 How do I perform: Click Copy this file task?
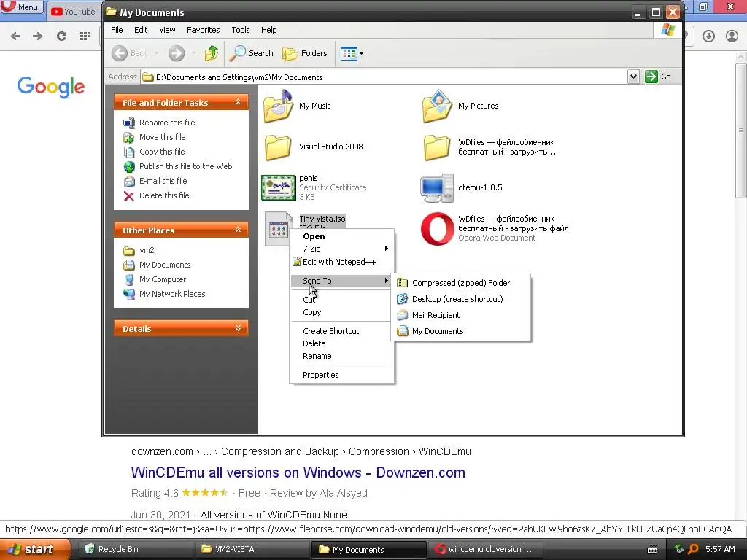(x=162, y=152)
